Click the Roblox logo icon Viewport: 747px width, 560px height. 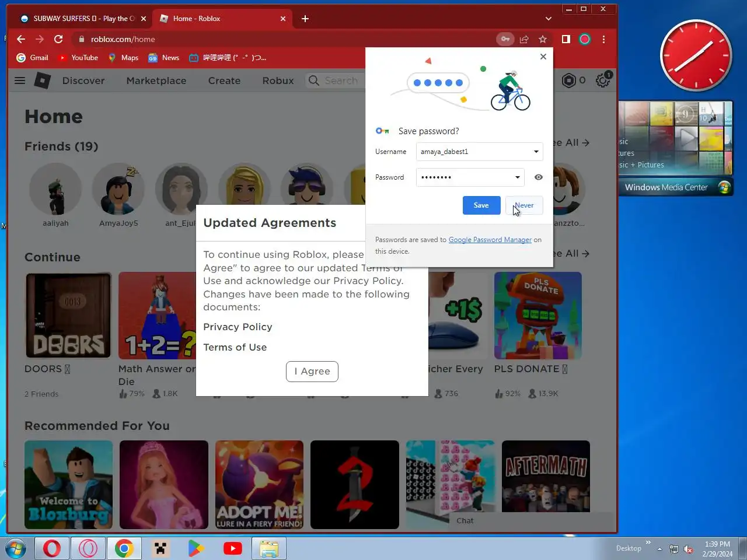point(42,80)
